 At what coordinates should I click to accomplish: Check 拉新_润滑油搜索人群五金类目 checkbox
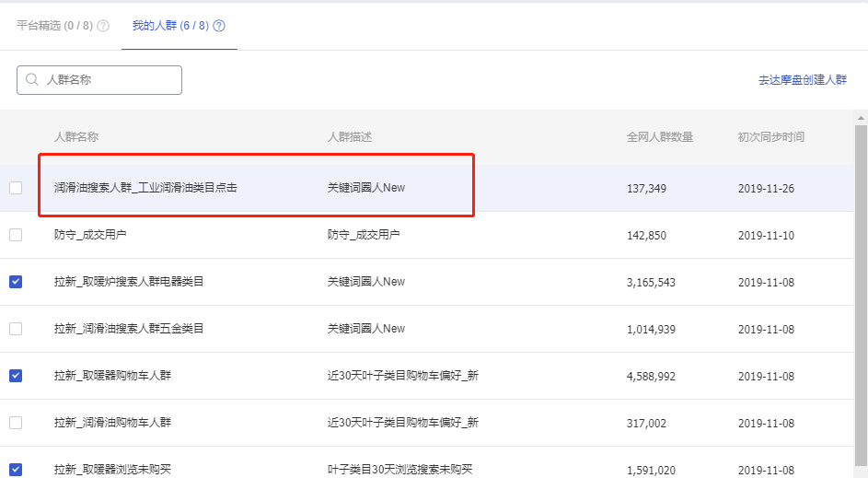[x=16, y=329]
